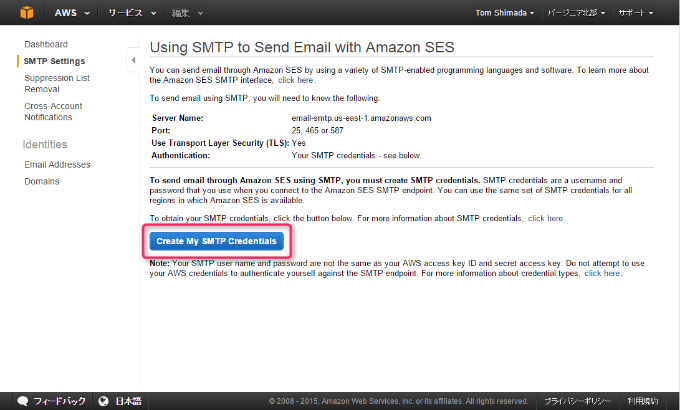Click the 'Using SMTP to Send Email' heading

(x=302, y=47)
